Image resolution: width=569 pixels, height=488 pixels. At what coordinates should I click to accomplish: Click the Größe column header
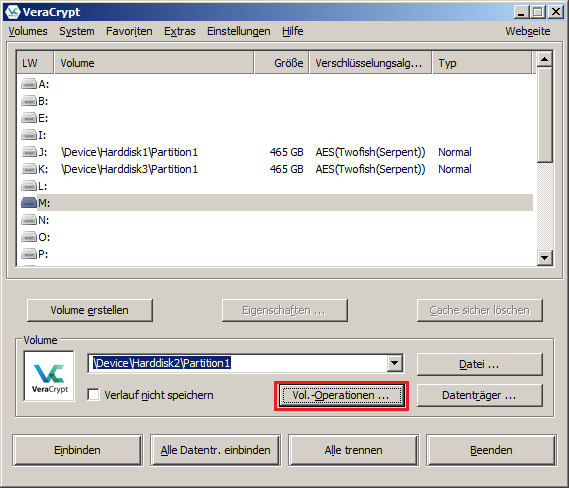(282, 63)
